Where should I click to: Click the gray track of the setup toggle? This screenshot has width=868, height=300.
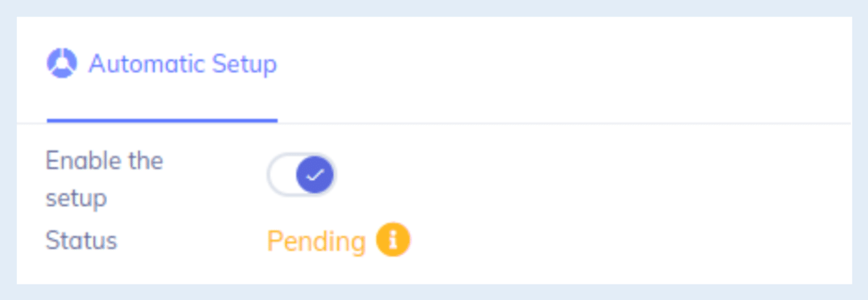281,175
